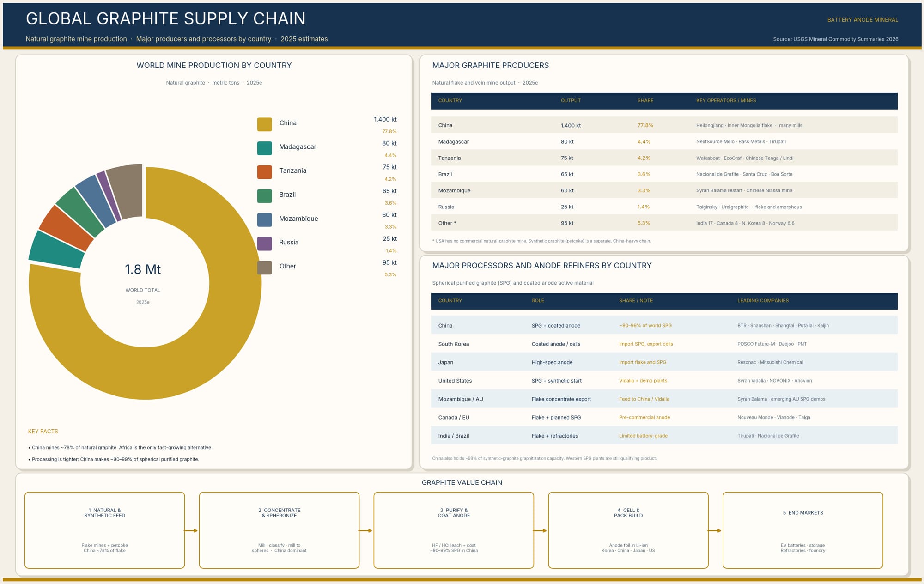Click the LEADING COMPANIES column header
Image resolution: width=924 pixels, height=584 pixels.
(763, 300)
